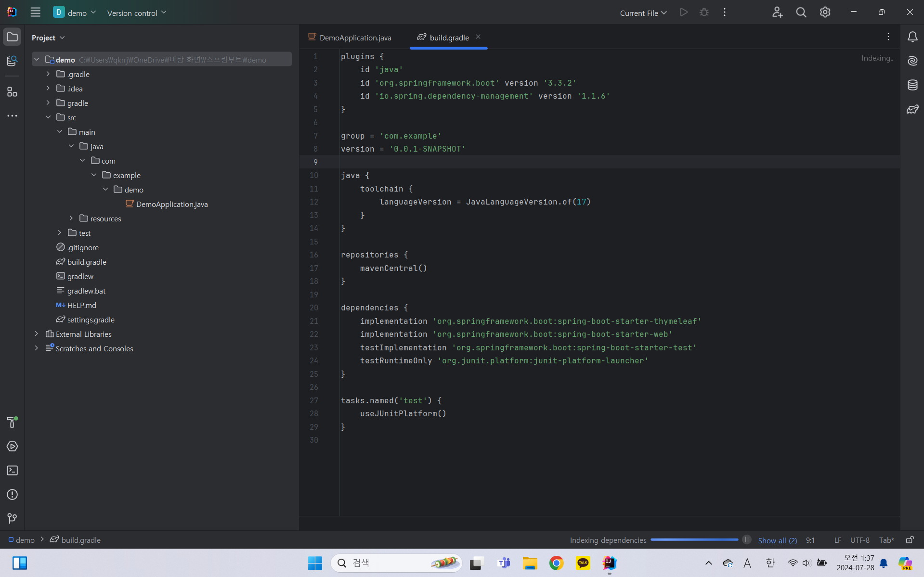The height and width of the screenshot is (577, 924).
Task: Place the cursor on the mavenCentral() line
Action: pyautogui.click(x=393, y=268)
